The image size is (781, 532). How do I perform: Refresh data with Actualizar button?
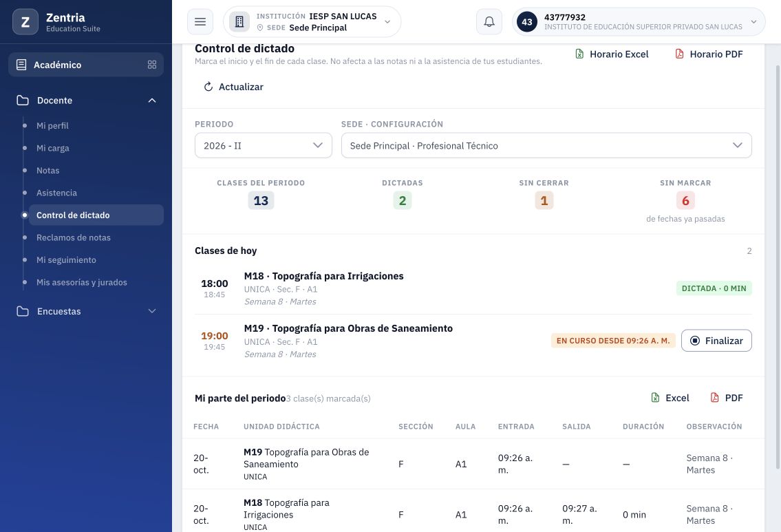click(x=233, y=87)
